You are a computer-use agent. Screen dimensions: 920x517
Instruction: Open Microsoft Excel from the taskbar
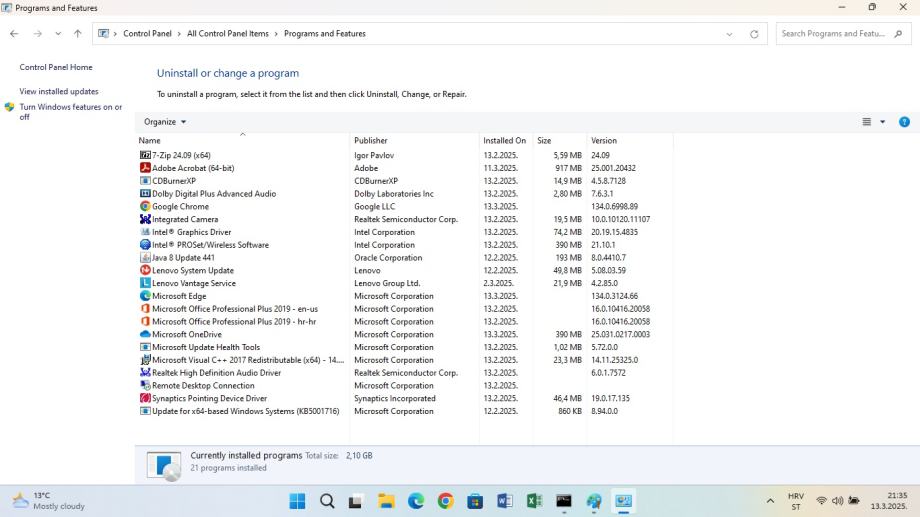(534, 501)
